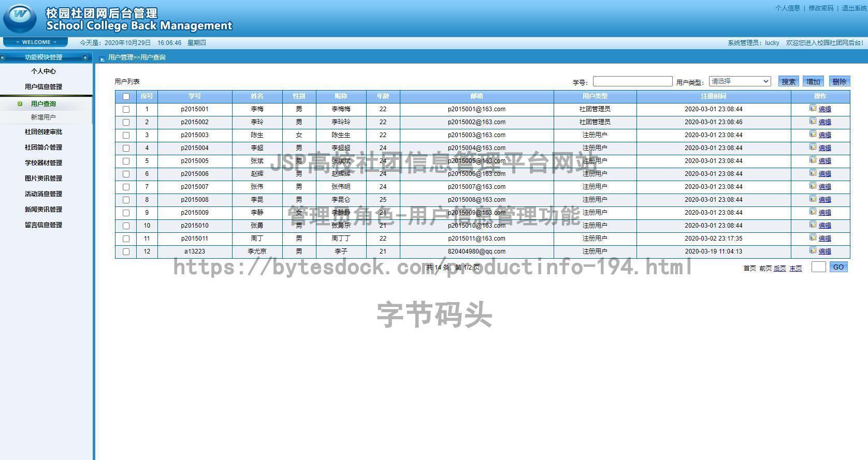Click email cell 820404980@qq.com

click(476, 251)
